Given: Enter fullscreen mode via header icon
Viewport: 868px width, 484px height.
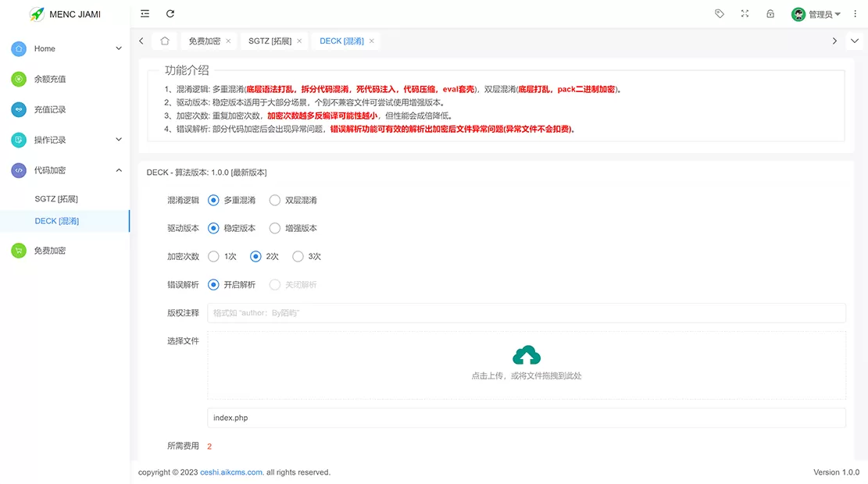Looking at the screenshot, I should click(x=745, y=14).
